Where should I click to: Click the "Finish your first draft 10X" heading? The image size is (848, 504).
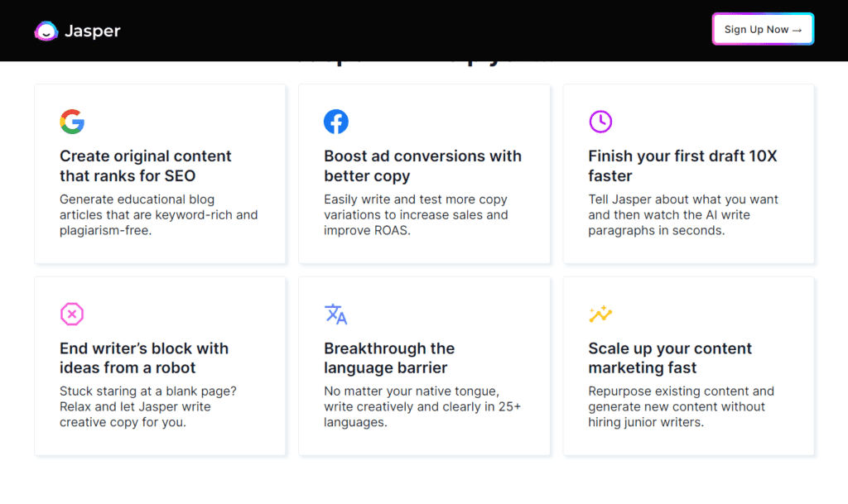tap(682, 166)
